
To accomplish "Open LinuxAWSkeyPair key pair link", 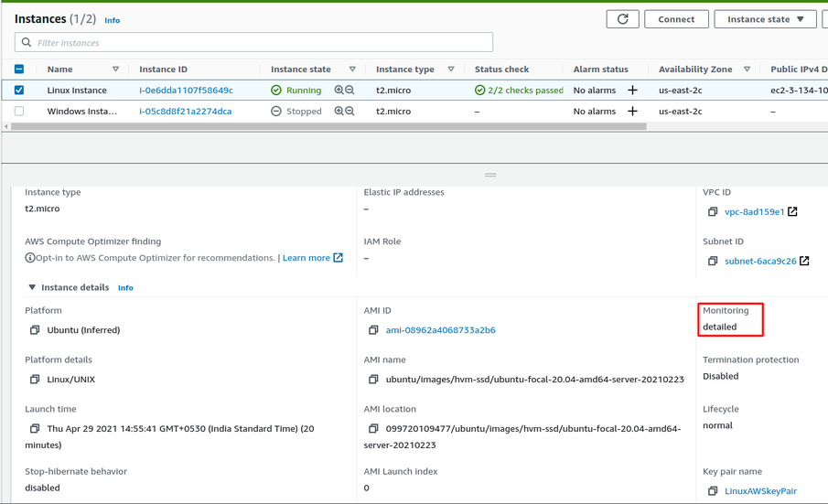I will pyautogui.click(x=760, y=491).
